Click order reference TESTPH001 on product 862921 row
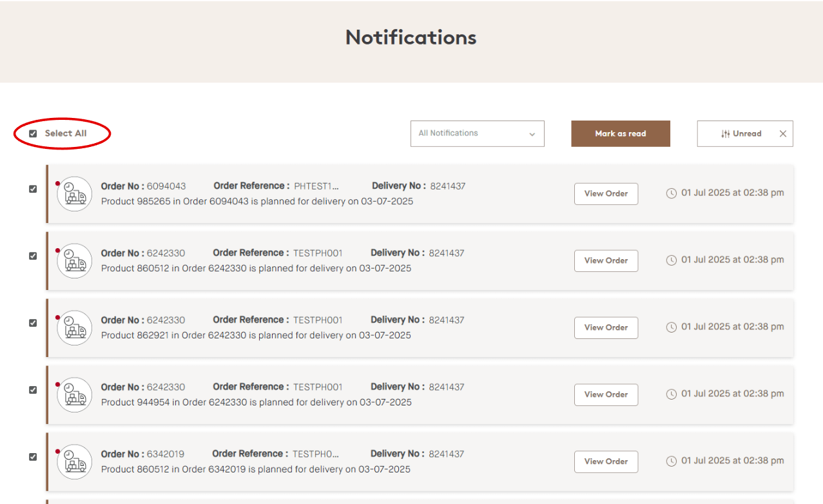The width and height of the screenshot is (823, 504). [x=318, y=320]
